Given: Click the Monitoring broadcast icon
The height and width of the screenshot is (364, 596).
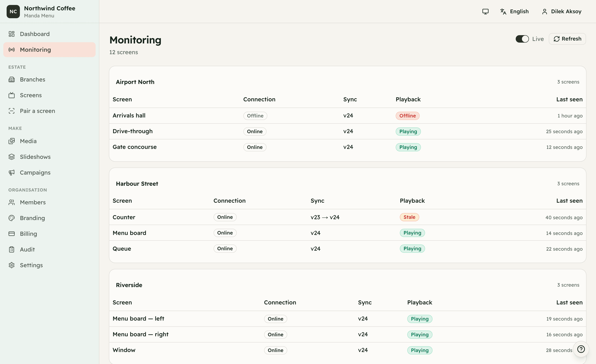Looking at the screenshot, I should tap(12, 50).
